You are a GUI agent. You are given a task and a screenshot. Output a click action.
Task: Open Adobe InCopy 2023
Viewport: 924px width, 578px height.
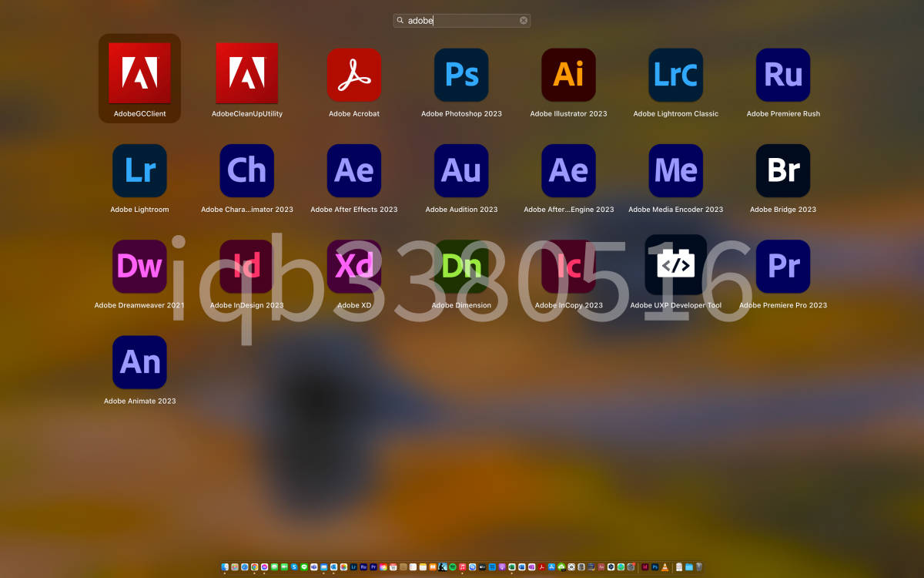click(568, 266)
